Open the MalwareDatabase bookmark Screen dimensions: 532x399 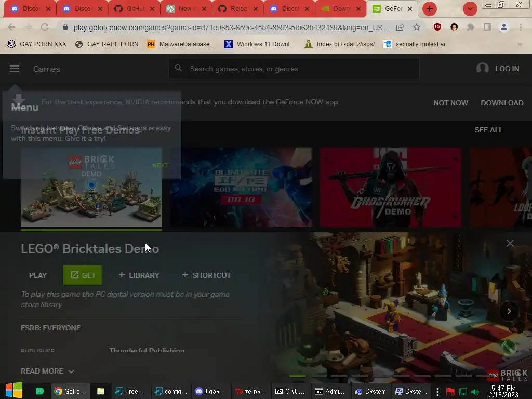pyautogui.click(x=181, y=44)
